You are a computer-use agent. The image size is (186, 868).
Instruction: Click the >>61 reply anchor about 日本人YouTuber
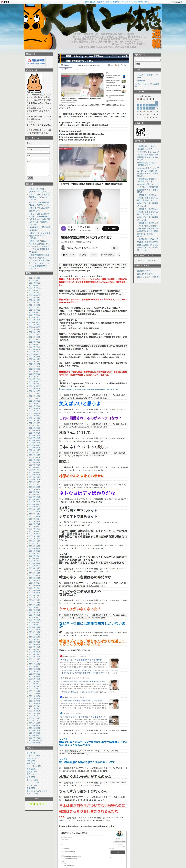tap(63, 739)
